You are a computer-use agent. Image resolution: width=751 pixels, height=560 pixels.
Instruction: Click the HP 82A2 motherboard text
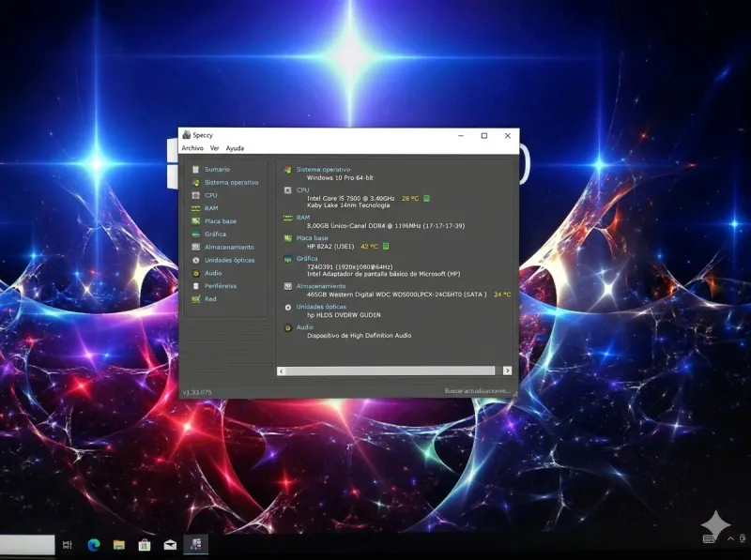point(330,247)
